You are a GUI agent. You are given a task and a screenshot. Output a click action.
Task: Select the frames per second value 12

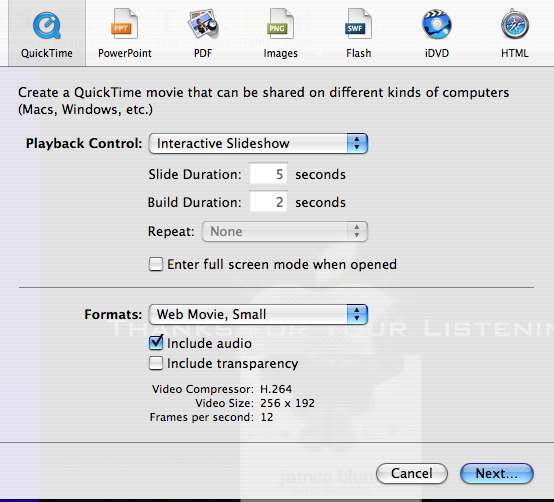267,417
